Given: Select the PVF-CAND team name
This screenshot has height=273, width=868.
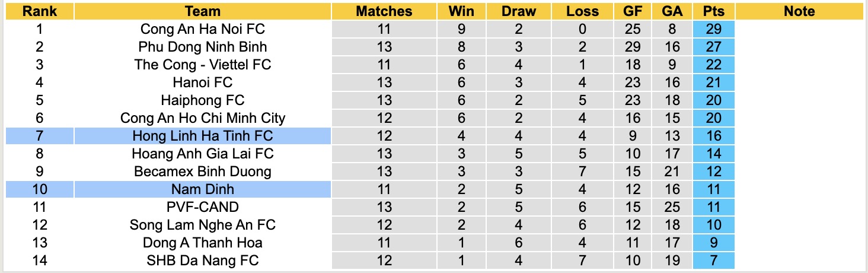Looking at the screenshot, I should [x=203, y=207].
